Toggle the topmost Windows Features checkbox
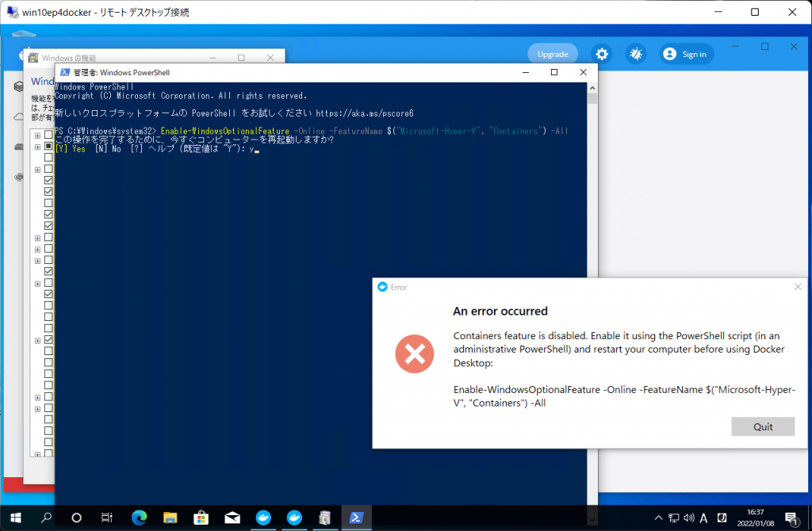Screen dimensions: 812x531 [48, 135]
